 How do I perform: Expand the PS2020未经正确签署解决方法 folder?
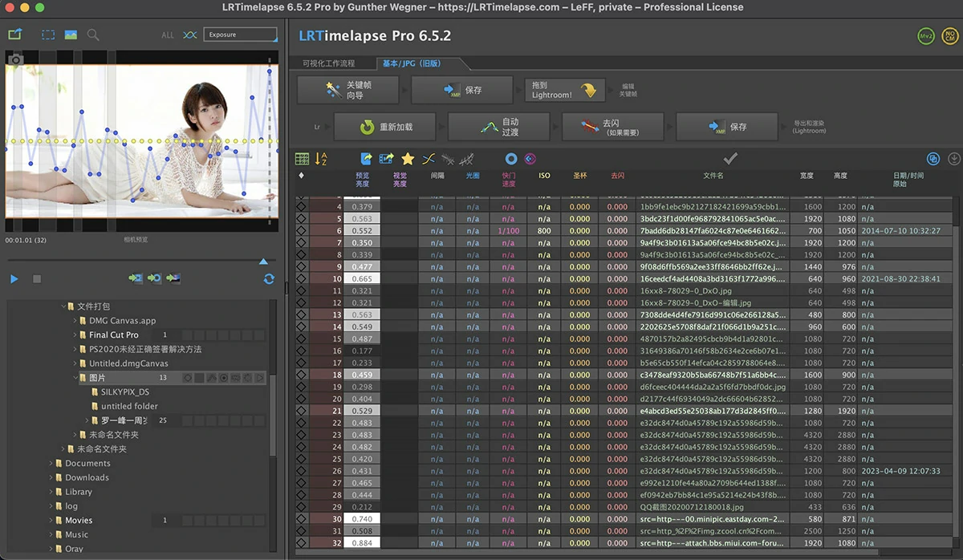coord(76,349)
